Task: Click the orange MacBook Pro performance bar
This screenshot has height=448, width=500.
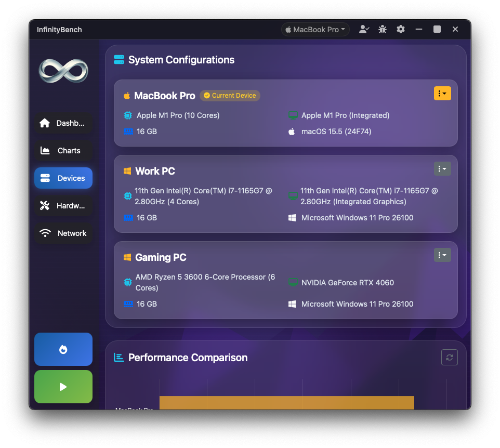Action: [287, 403]
